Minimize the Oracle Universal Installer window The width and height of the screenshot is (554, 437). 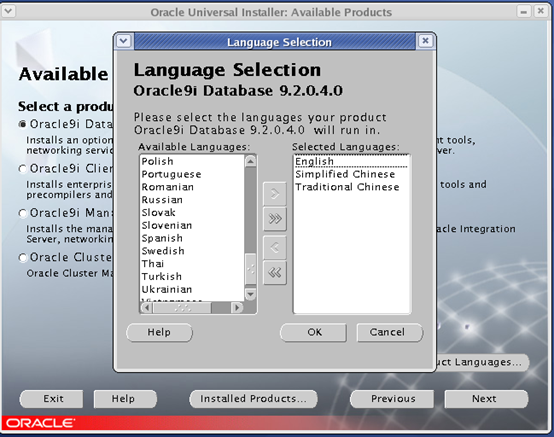tap(524, 11)
